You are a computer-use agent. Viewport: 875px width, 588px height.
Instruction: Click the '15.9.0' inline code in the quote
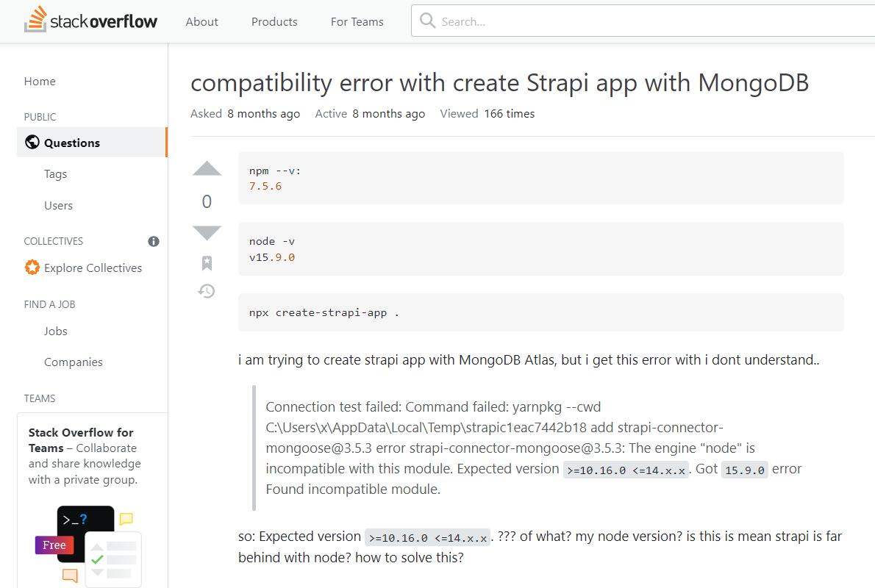tap(745, 470)
